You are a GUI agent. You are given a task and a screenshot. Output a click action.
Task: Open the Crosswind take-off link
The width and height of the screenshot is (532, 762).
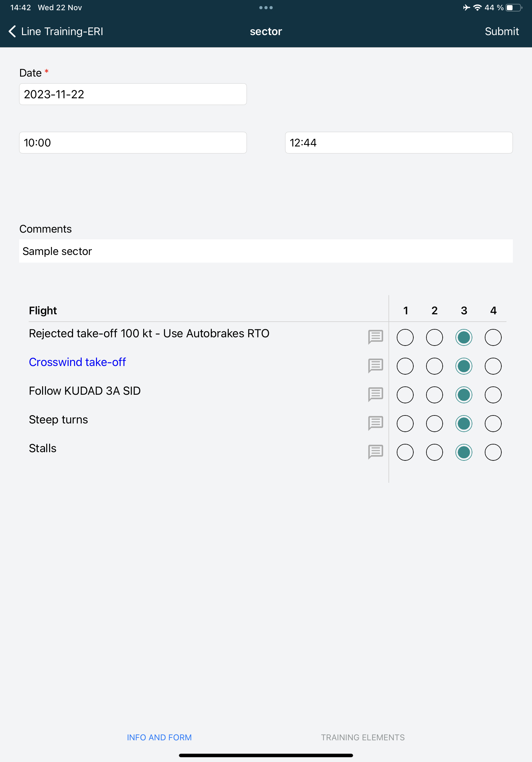[77, 362]
